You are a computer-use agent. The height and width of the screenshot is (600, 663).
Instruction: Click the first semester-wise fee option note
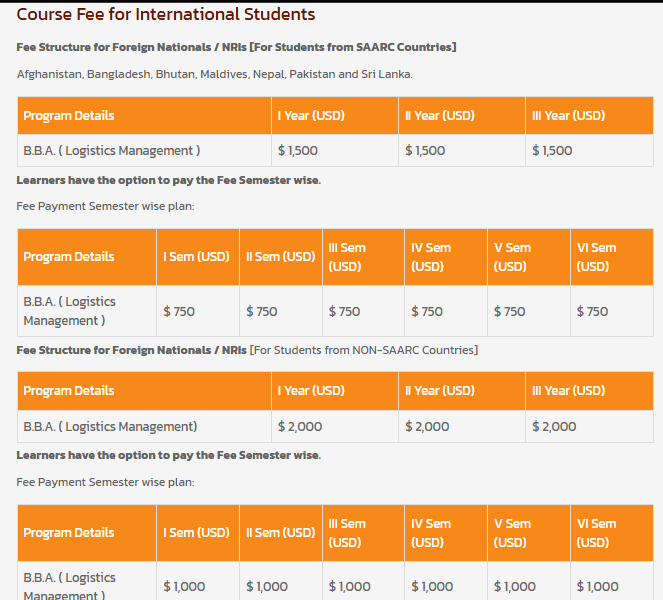point(168,180)
